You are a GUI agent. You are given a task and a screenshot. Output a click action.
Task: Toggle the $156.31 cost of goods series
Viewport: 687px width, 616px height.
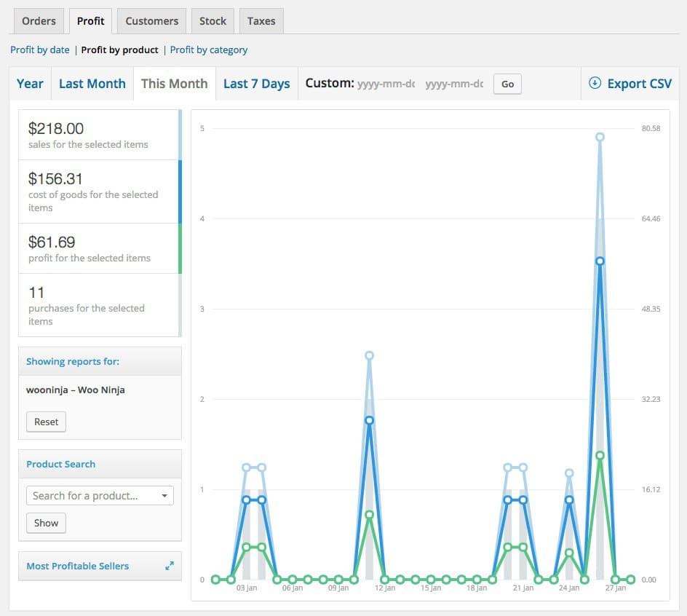click(100, 192)
